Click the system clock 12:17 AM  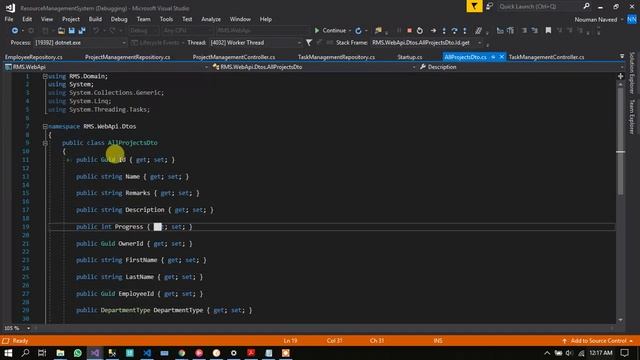coord(601,353)
